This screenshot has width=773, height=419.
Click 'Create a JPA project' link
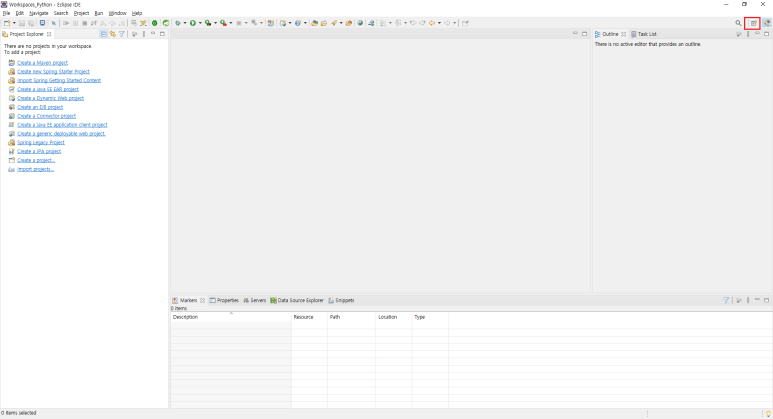coord(39,151)
